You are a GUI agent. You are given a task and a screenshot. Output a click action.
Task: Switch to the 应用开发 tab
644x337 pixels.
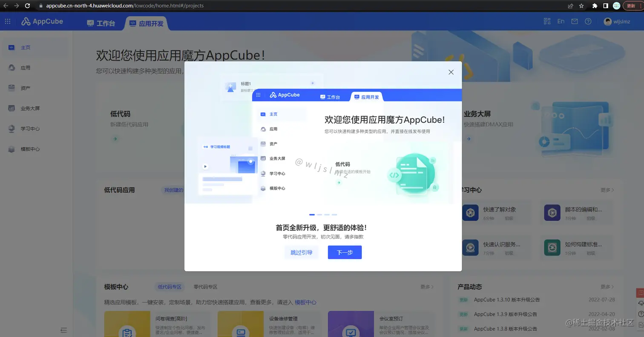[147, 23]
